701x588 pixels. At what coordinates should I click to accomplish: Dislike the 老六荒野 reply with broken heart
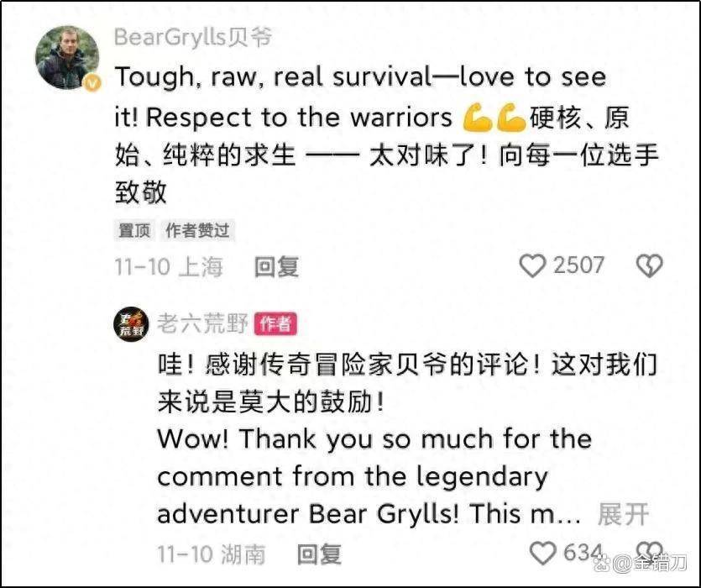649,551
